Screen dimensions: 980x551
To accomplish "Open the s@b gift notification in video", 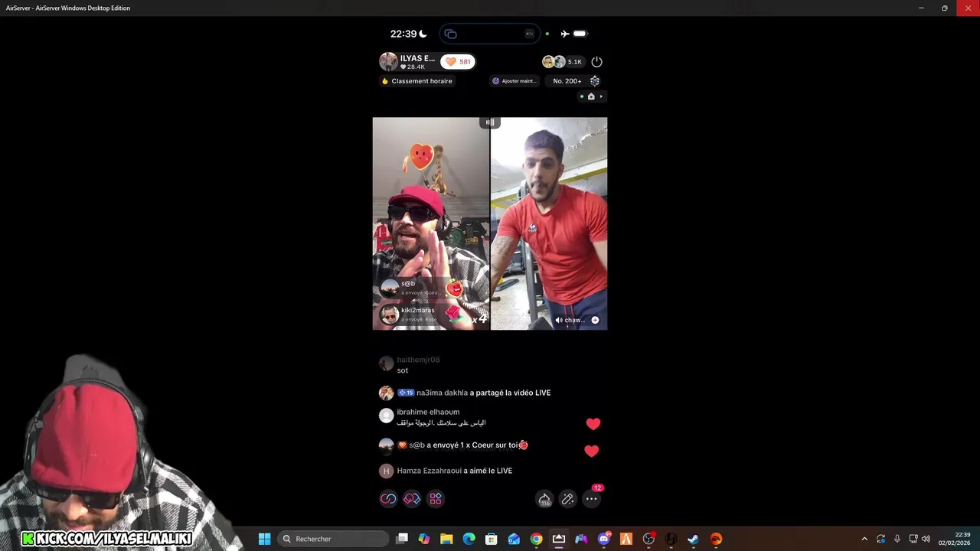I will click(422, 288).
